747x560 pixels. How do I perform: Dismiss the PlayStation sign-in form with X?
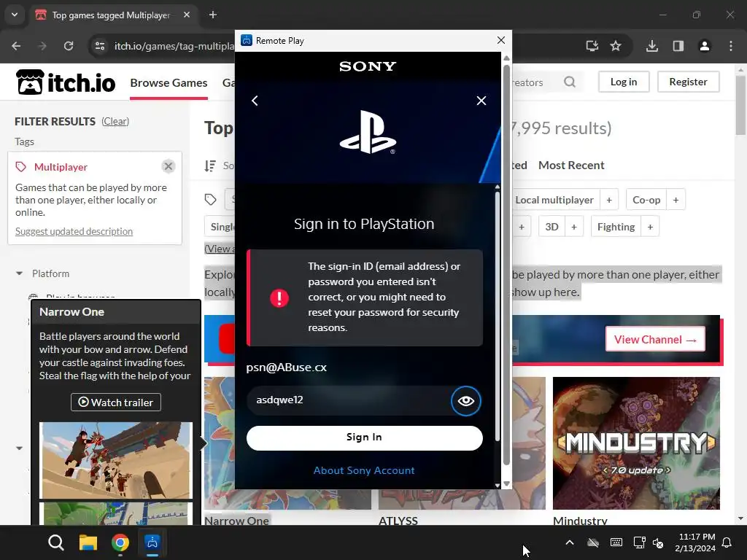(x=481, y=101)
